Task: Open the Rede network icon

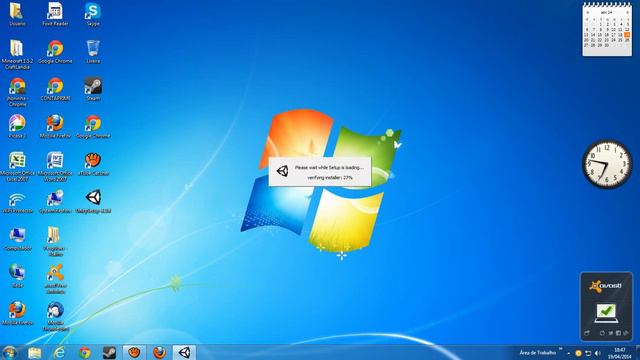Action: pos(17,276)
